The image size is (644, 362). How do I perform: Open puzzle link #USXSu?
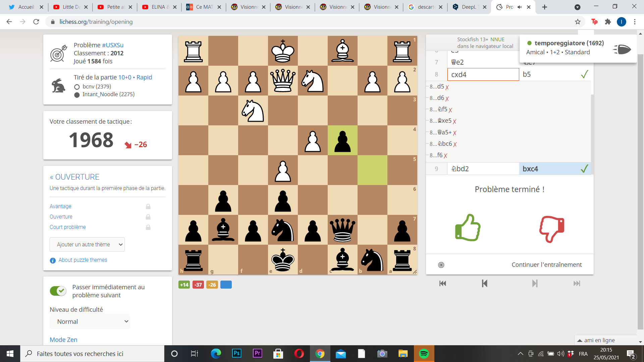[113, 45]
